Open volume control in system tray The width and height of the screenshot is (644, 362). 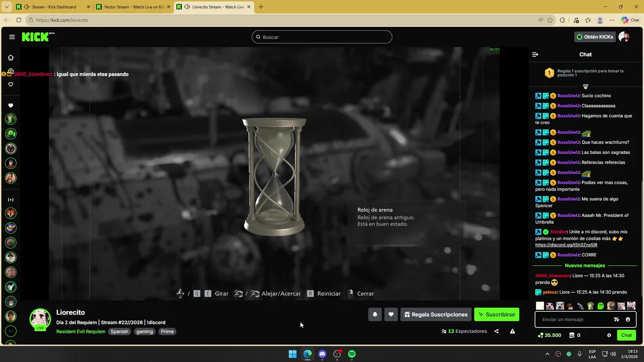coord(613,354)
